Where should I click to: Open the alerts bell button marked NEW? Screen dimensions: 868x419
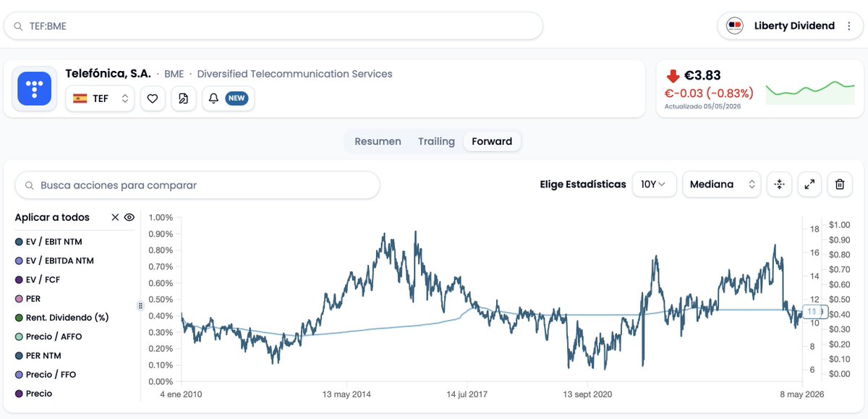(228, 98)
